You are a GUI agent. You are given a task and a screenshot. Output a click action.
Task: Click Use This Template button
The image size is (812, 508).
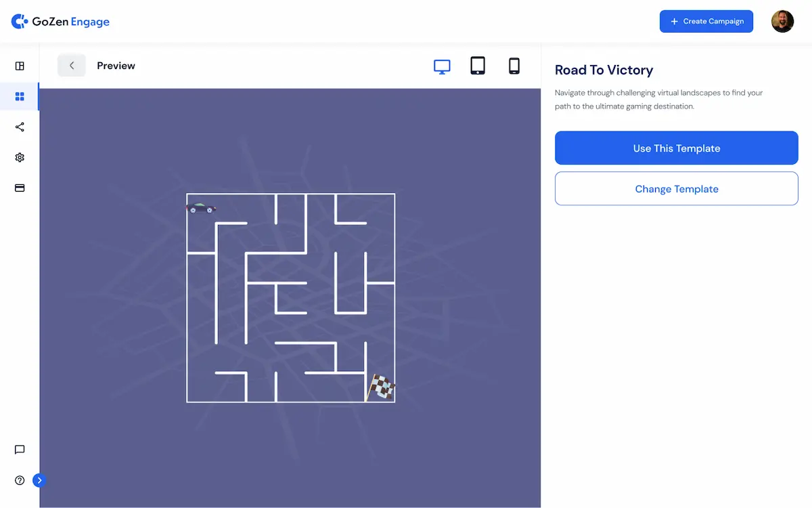676,148
